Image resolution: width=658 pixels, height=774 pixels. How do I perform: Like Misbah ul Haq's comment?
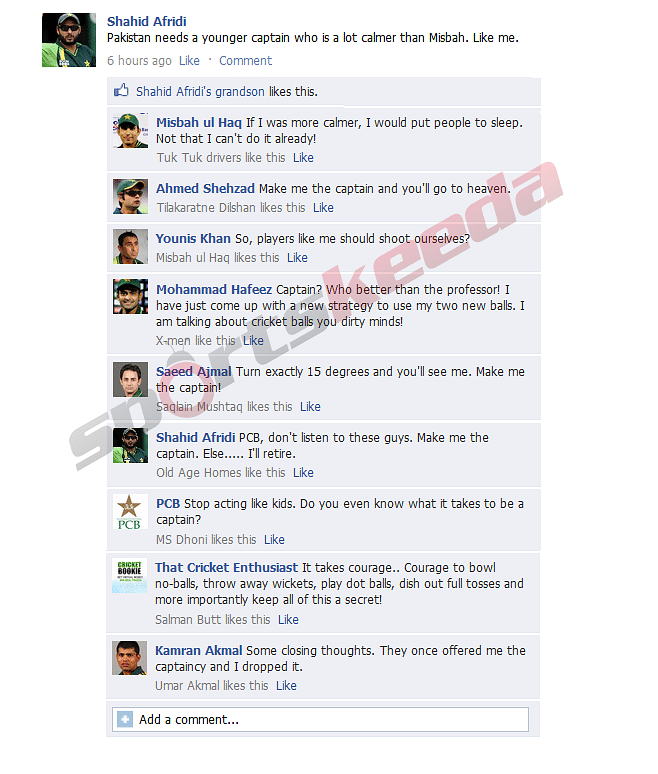point(303,157)
